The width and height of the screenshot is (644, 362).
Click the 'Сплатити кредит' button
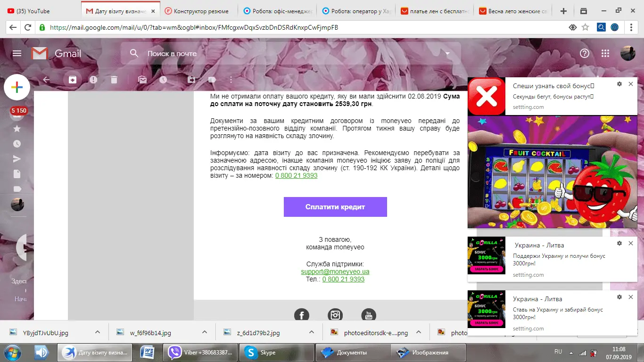pyautogui.click(x=335, y=206)
